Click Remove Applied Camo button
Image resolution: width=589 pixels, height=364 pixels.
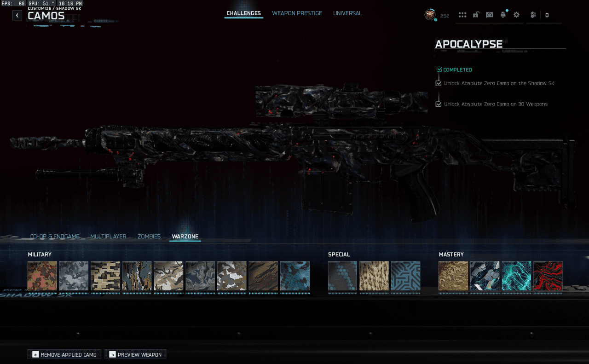[x=64, y=354]
